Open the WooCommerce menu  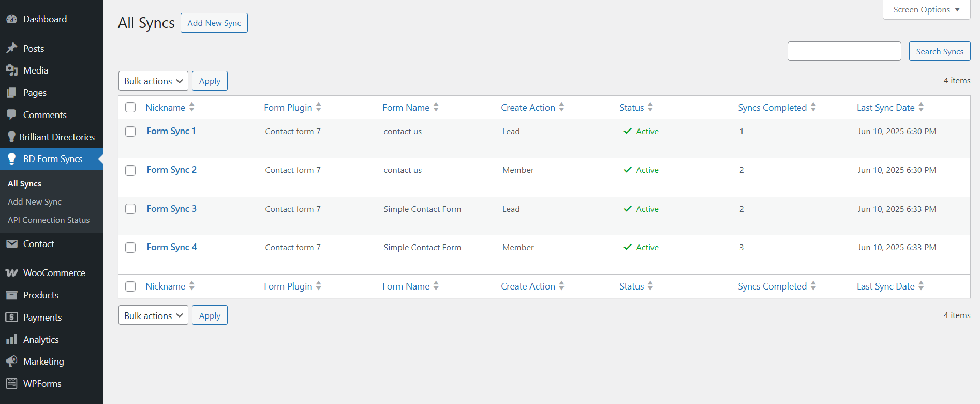[x=52, y=273]
